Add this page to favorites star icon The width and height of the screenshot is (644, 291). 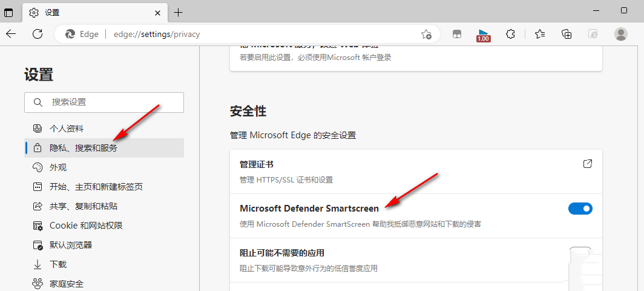[426, 34]
